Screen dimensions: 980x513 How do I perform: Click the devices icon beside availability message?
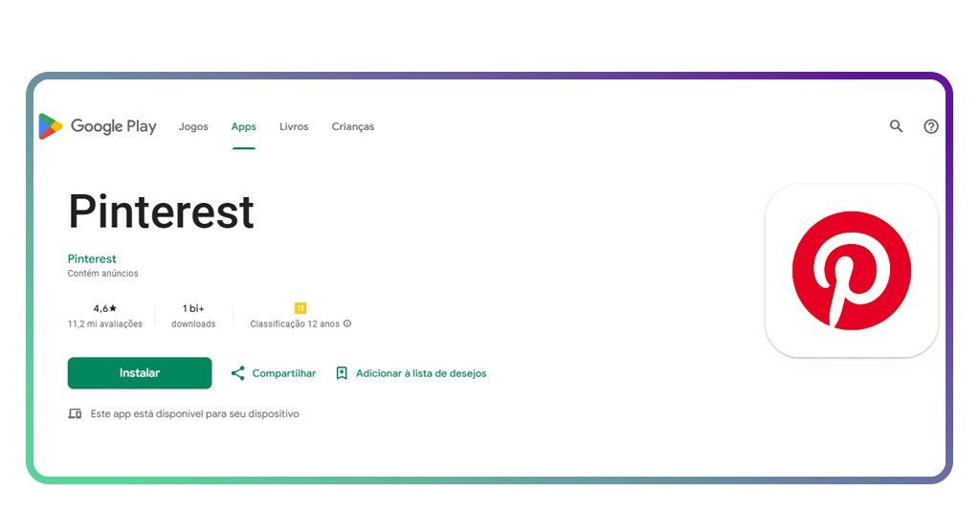point(75,414)
